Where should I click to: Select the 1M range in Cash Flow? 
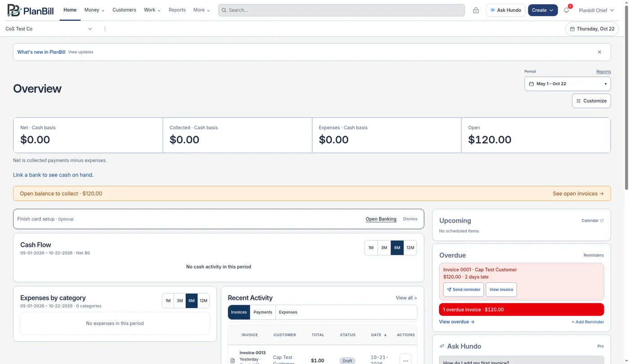(371, 248)
